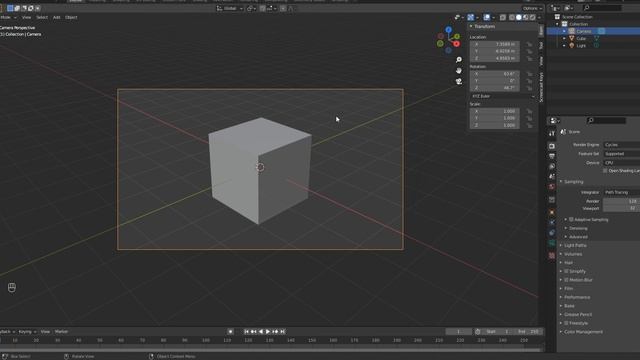
Task: Enable Motion Blur checkbox
Action: tap(567, 280)
